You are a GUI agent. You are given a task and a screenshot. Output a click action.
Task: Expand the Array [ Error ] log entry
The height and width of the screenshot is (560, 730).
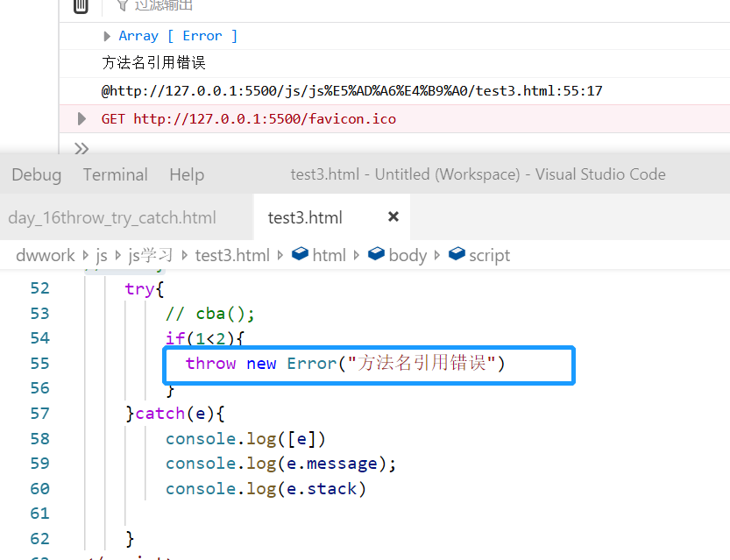(107, 36)
